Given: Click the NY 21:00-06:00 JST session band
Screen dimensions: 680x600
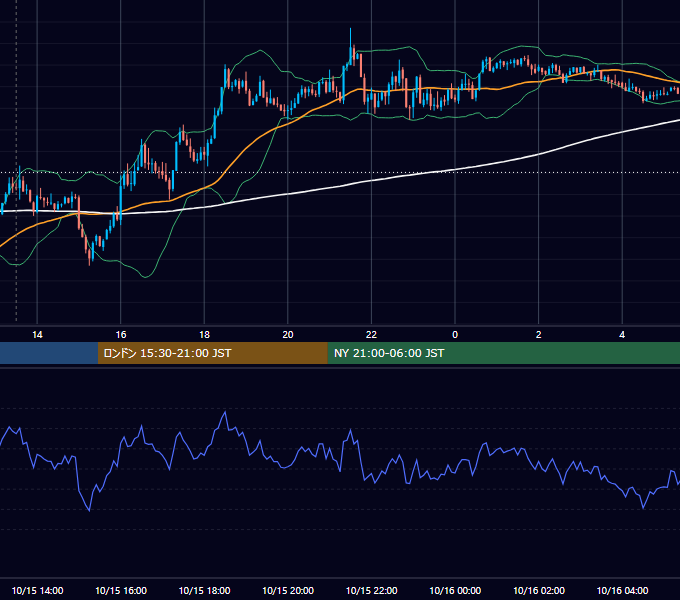Looking at the screenshot, I should tap(503, 353).
